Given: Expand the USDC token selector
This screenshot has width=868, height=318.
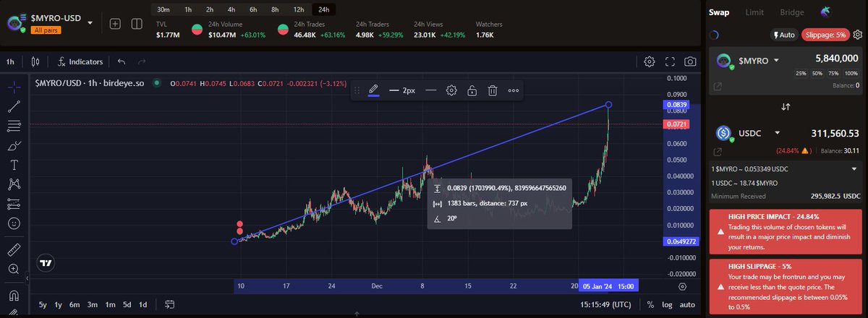Looking at the screenshot, I should (777, 133).
